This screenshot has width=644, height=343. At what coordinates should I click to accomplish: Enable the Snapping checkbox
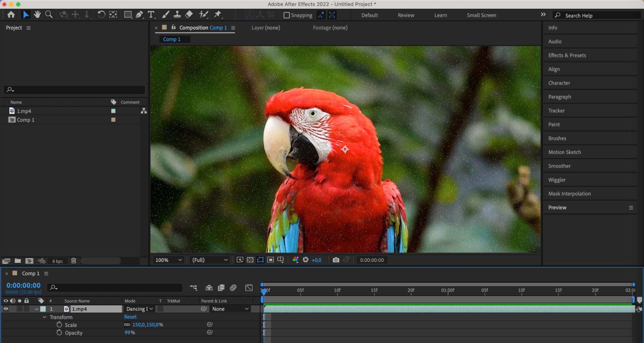point(286,15)
